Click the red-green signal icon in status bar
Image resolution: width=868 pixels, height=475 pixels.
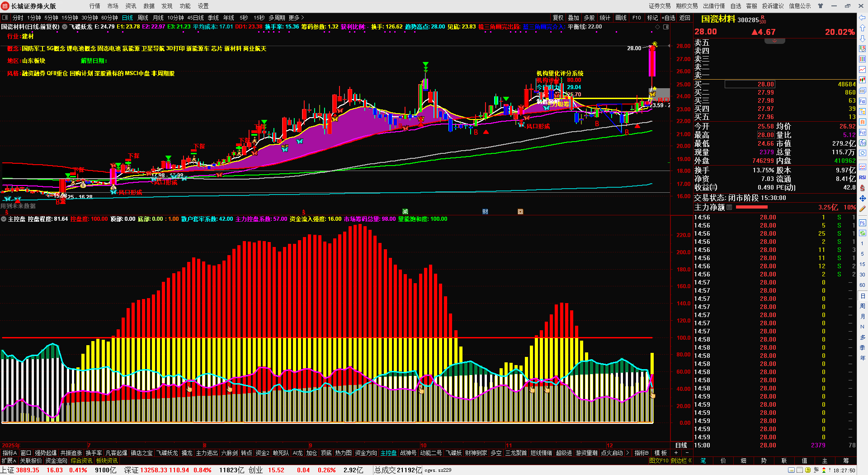[823, 470]
